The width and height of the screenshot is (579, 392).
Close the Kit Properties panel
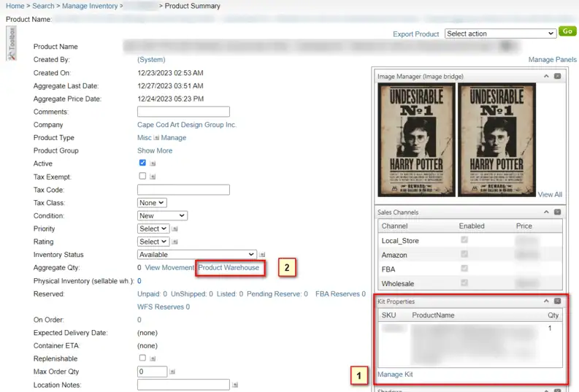[558, 301]
